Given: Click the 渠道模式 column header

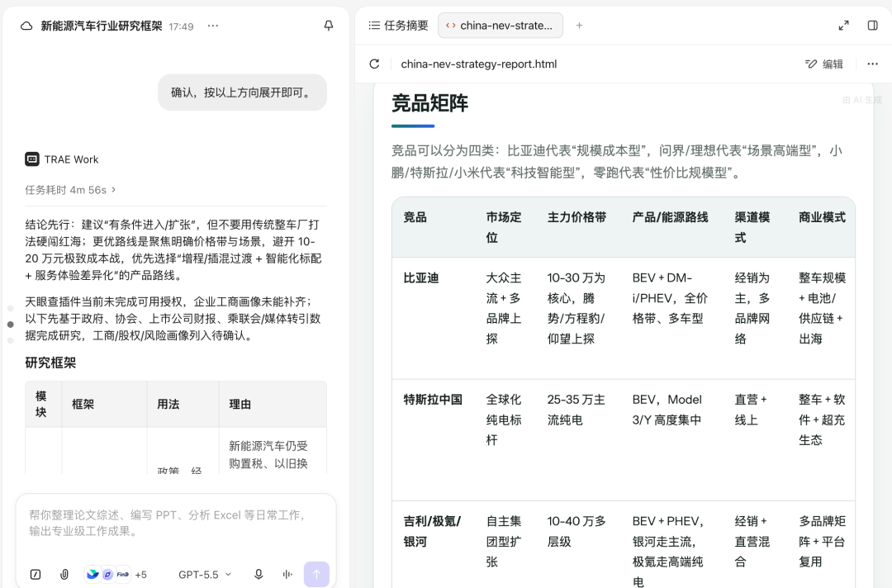Looking at the screenshot, I should (752, 227).
